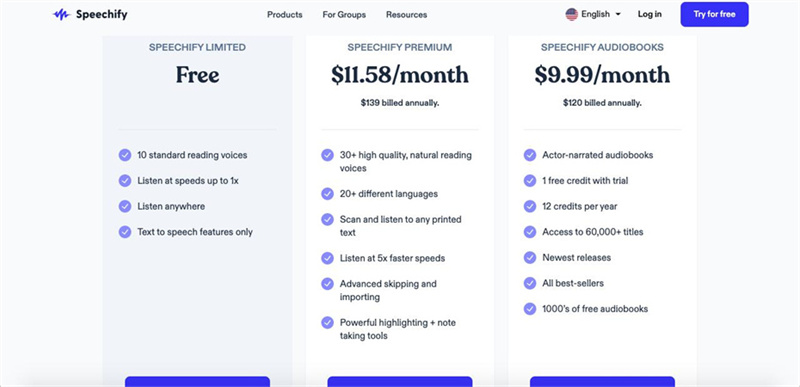Open the English language dropdown arrow

click(x=618, y=14)
